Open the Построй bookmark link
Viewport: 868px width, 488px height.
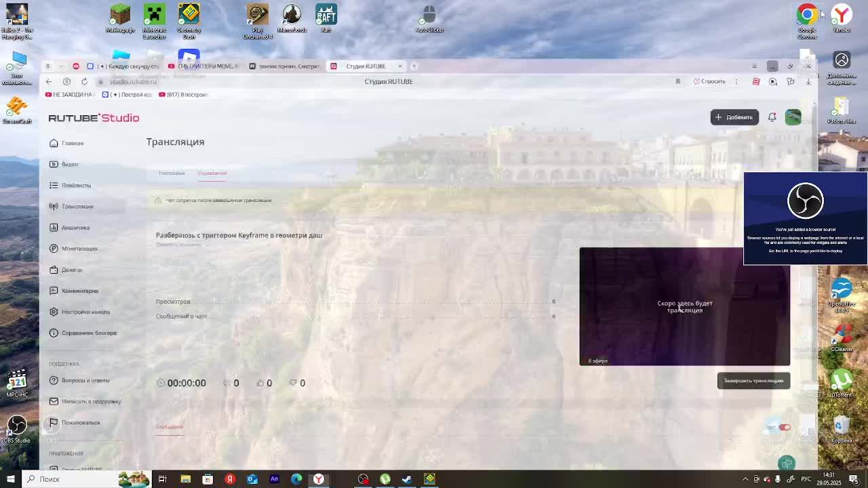127,94
